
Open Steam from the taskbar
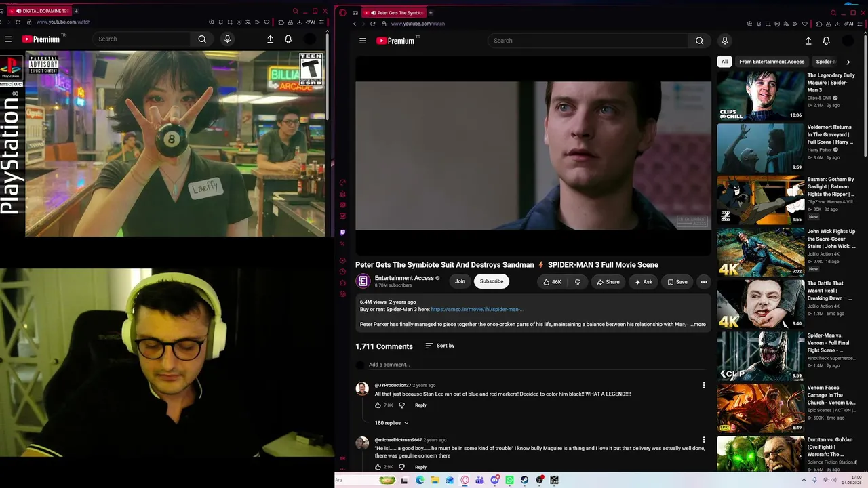tap(524, 480)
